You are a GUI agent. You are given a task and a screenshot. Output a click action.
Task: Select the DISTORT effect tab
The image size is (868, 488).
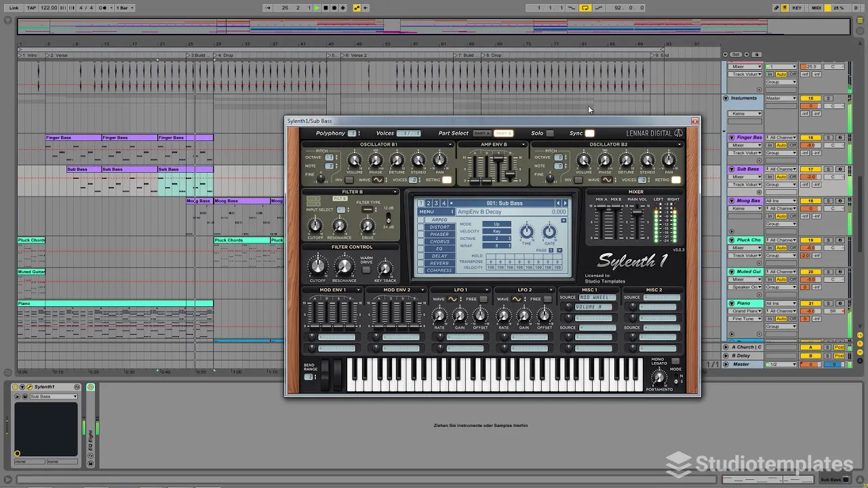point(439,227)
